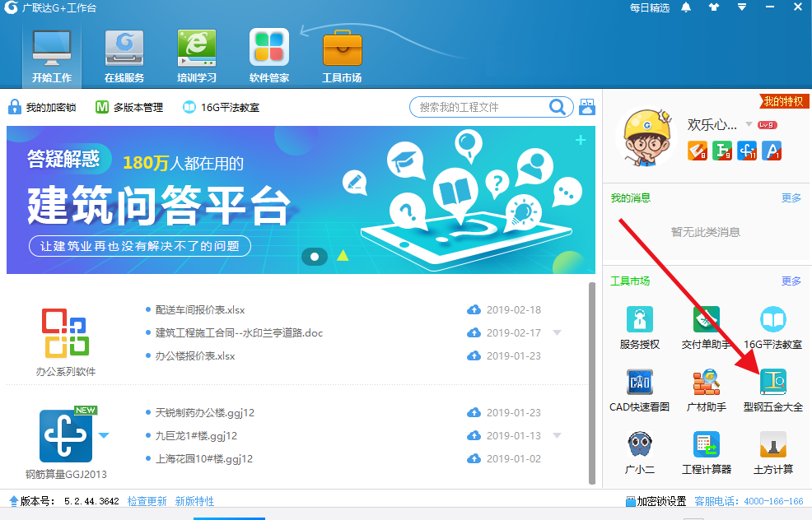Click the plus icon on banner
The image size is (812, 520).
click(x=581, y=140)
